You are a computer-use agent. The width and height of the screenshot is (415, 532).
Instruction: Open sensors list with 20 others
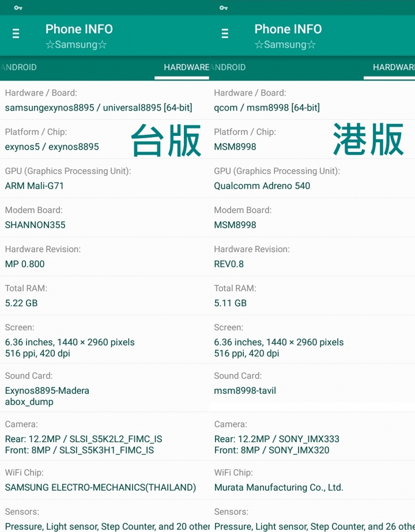(x=107, y=527)
